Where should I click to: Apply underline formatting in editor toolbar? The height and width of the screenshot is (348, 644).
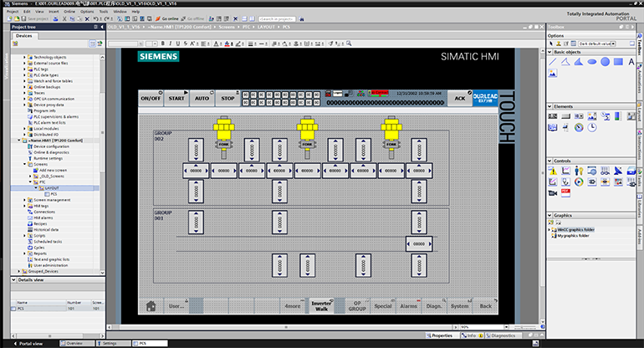[x=178, y=43]
